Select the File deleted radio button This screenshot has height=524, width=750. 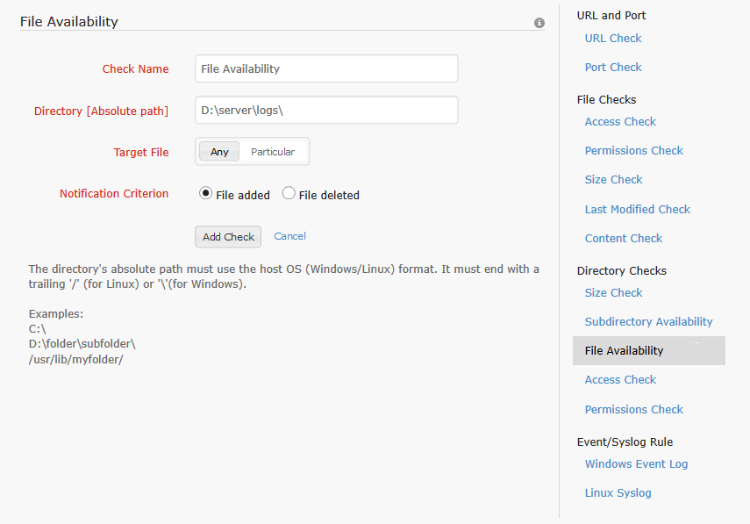click(x=289, y=194)
